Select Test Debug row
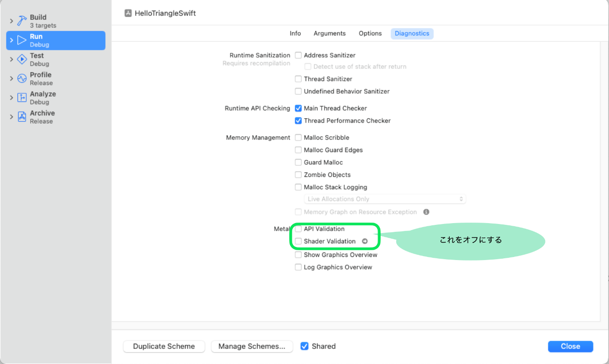The image size is (609, 364). 56,60
